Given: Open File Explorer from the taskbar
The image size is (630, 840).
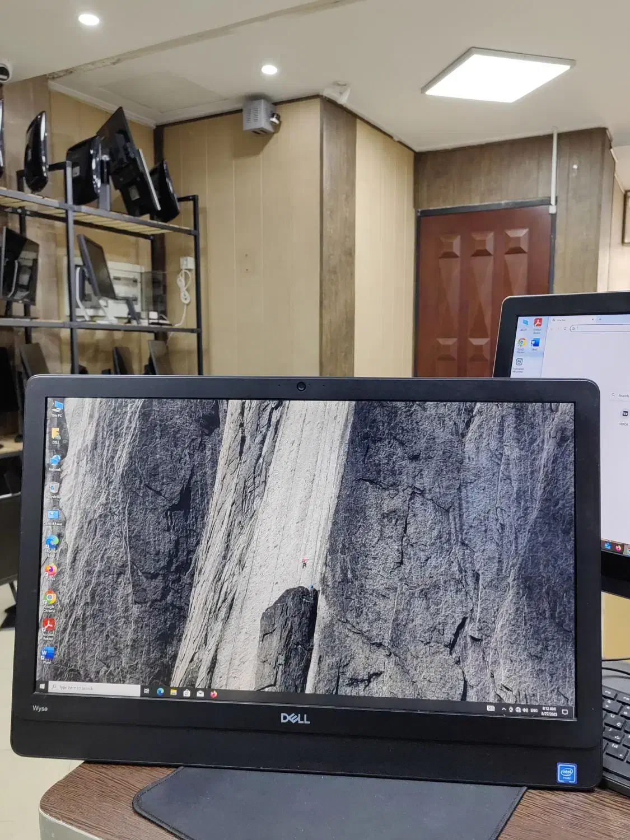Looking at the screenshot, I should click(x=174, y=693).
